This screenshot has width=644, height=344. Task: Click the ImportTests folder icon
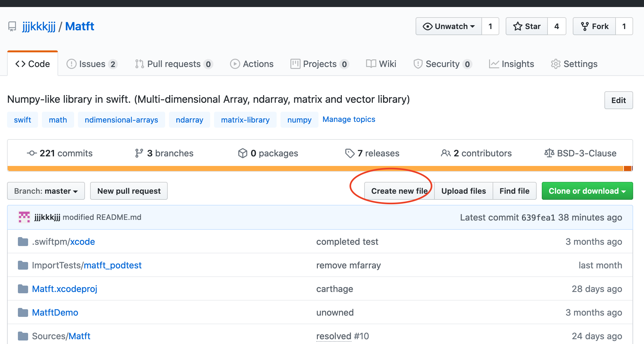[23, 265]
